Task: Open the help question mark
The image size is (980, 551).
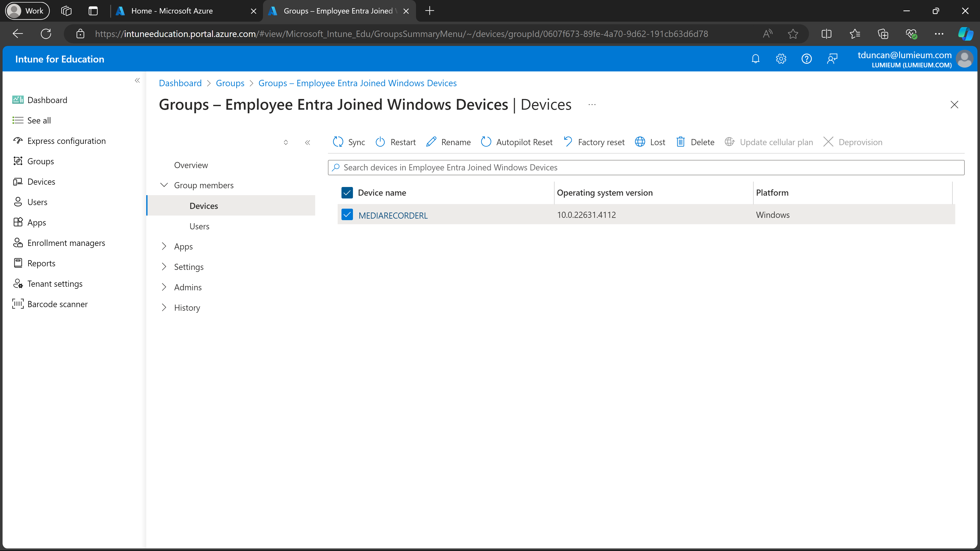Action: pyautogui.click(x=806, y=59)
